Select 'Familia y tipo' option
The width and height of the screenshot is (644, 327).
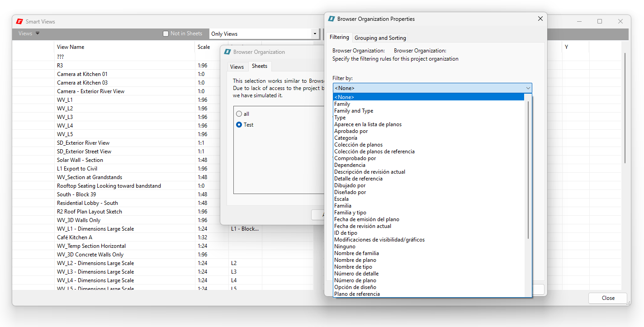[429, 213]
